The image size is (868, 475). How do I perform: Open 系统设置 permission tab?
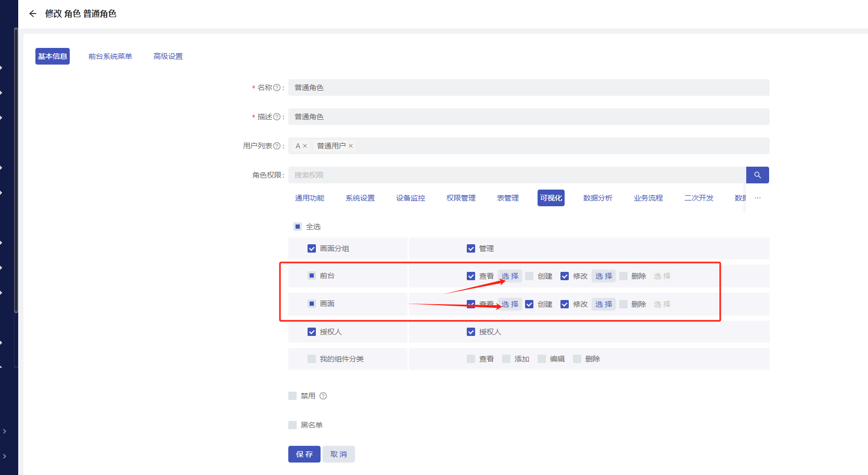point(360,198)
